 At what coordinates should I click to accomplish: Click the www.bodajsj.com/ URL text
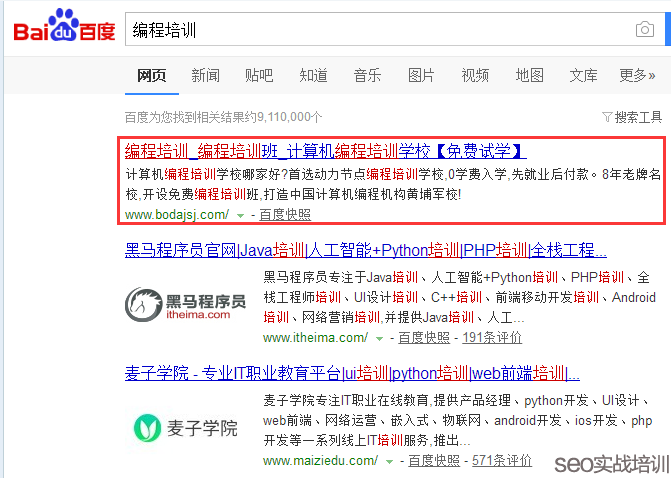click(177, 214)
